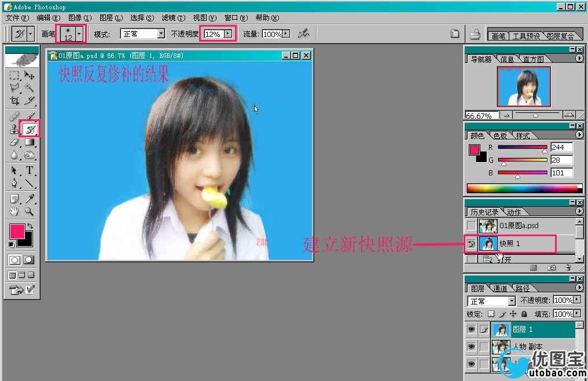The height and width of the screenshot is (381, 588).
Task: Hide the 图层 1 layer eye
Action: (472, 329)
